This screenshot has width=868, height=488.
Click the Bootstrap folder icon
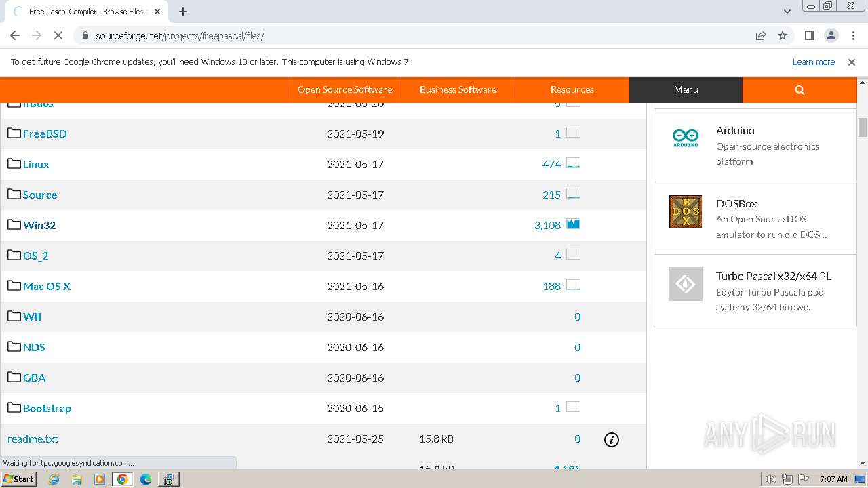pyautogui.click(x=14, y=407)
